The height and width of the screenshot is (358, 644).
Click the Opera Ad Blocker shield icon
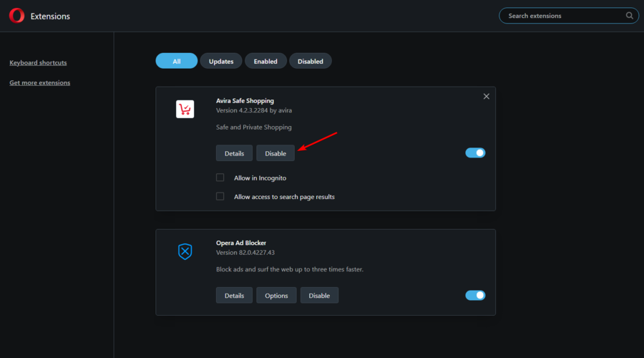tap(185, 251)
